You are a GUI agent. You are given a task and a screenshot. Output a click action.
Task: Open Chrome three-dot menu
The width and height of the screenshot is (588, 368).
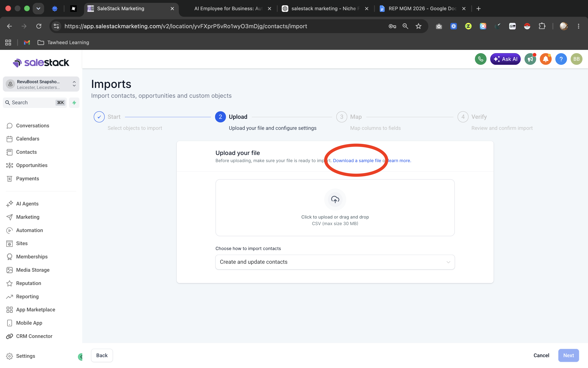[x=579, y=26]
